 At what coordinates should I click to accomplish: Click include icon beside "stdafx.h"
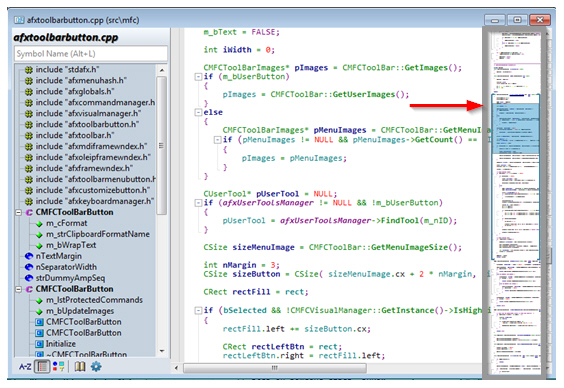click(x=29, y=70)
